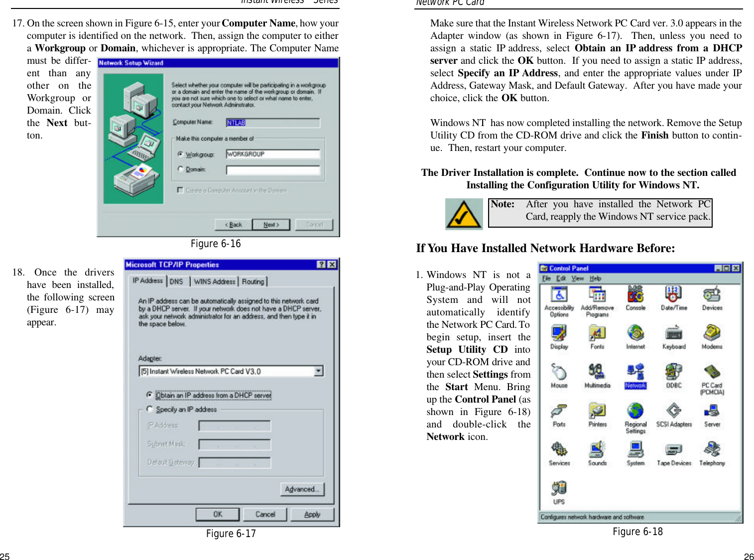Open the Internet icon in Control Panel
Image resolution: width=754 pixels, height=560 pixels.
click(635, 337)
